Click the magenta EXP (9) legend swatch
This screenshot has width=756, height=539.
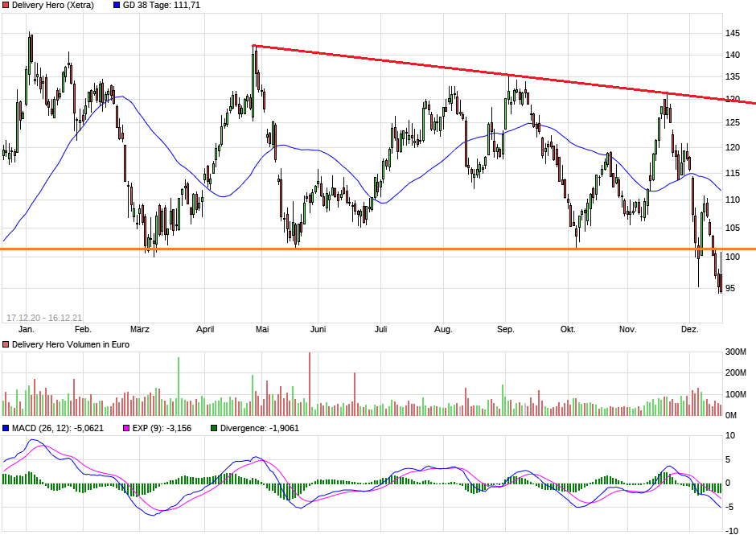coord(126,428)
